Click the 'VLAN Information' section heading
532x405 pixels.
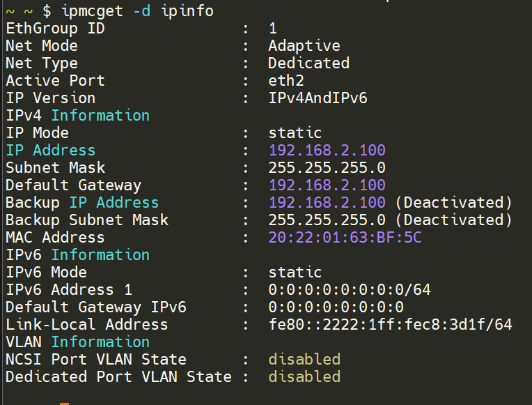77,342
